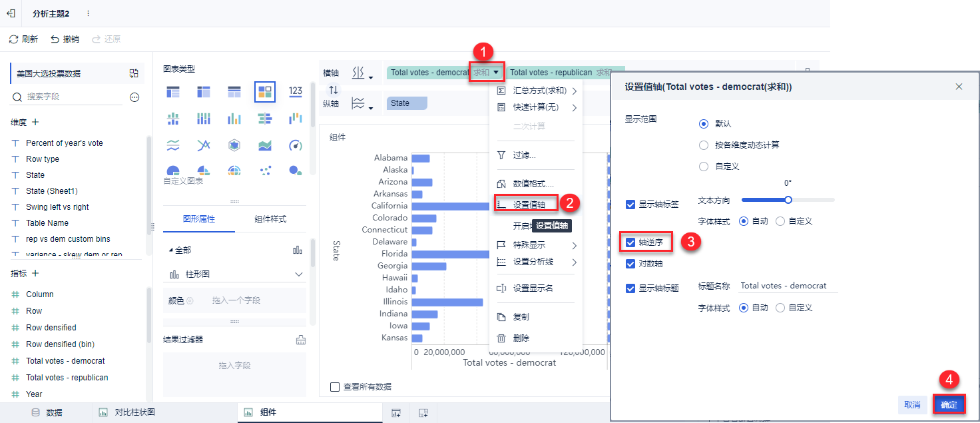This screenshot has height=423, width=980.
Task: Choose 设置值轴 from the context menu
Action: coord(529,205)
